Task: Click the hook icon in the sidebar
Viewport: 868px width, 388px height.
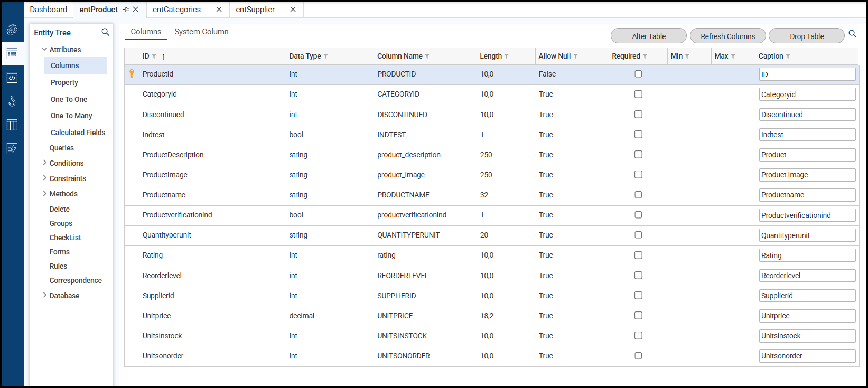Action: point(12,101)
